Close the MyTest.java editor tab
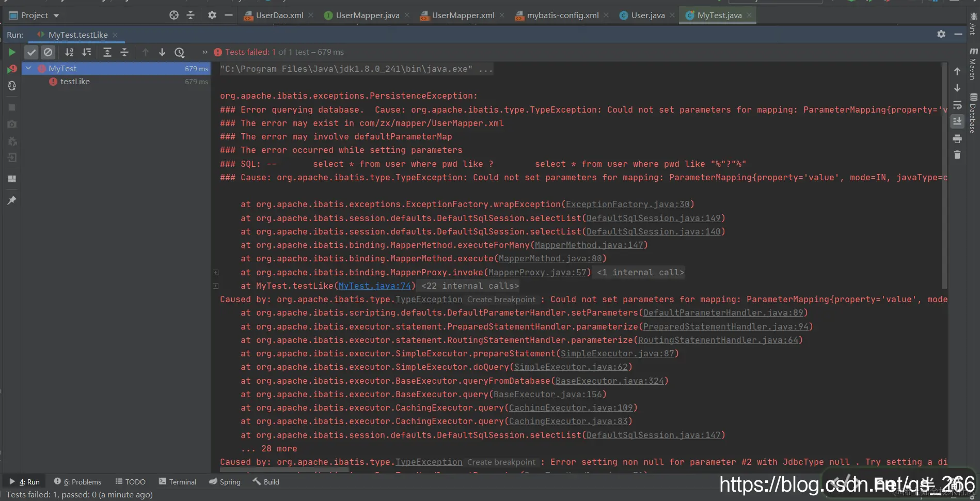980x501 pixels. (x=749, y=15)
